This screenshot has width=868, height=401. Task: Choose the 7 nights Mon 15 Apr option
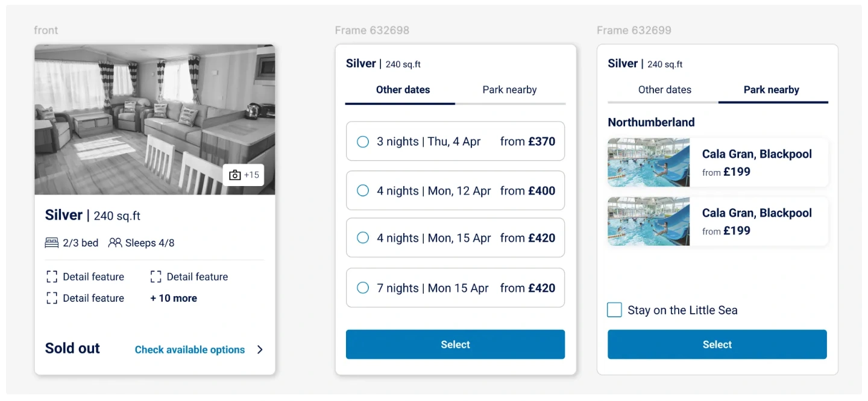pyautogui.click(x=363, y=288)
